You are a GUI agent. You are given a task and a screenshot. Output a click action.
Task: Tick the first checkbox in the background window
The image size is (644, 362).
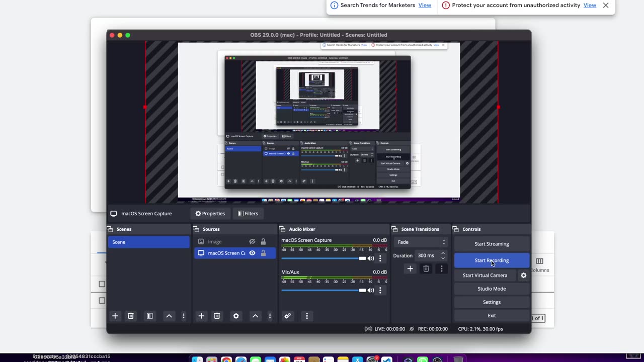coord(102,284)
